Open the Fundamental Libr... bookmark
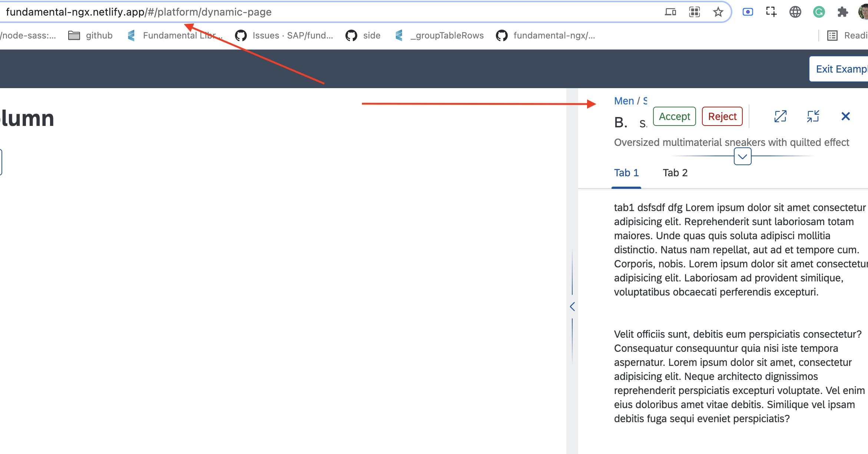 tap(175, 35)
